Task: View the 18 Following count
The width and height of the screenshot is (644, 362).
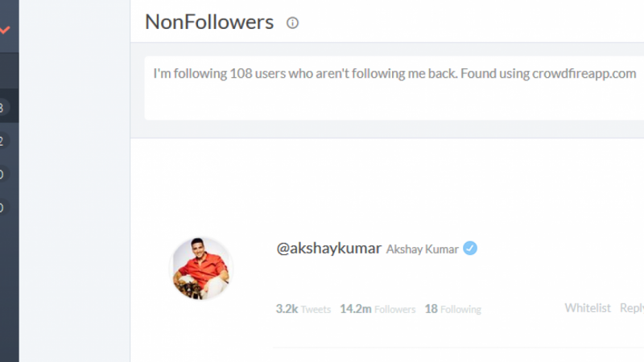Action: [x=452, y=309]
